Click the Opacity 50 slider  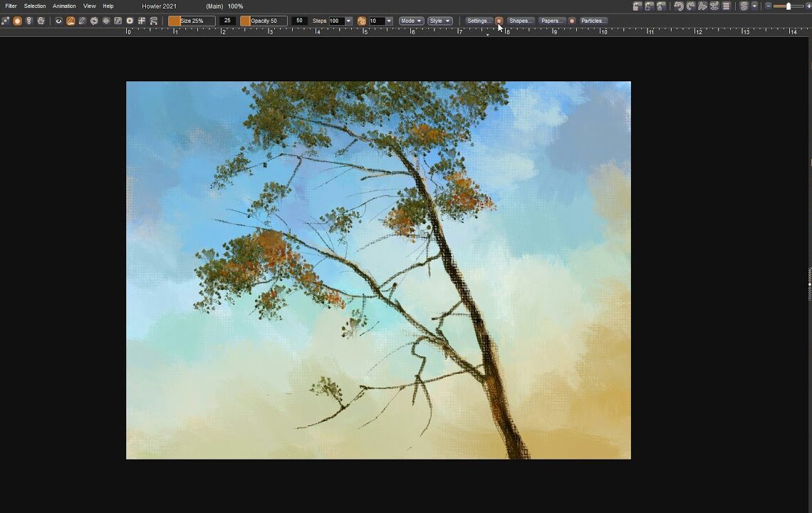pos(264,21)
